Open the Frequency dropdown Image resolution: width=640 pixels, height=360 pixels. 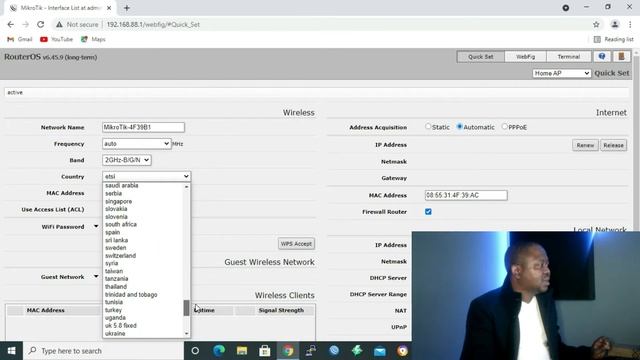click(136, 144)
